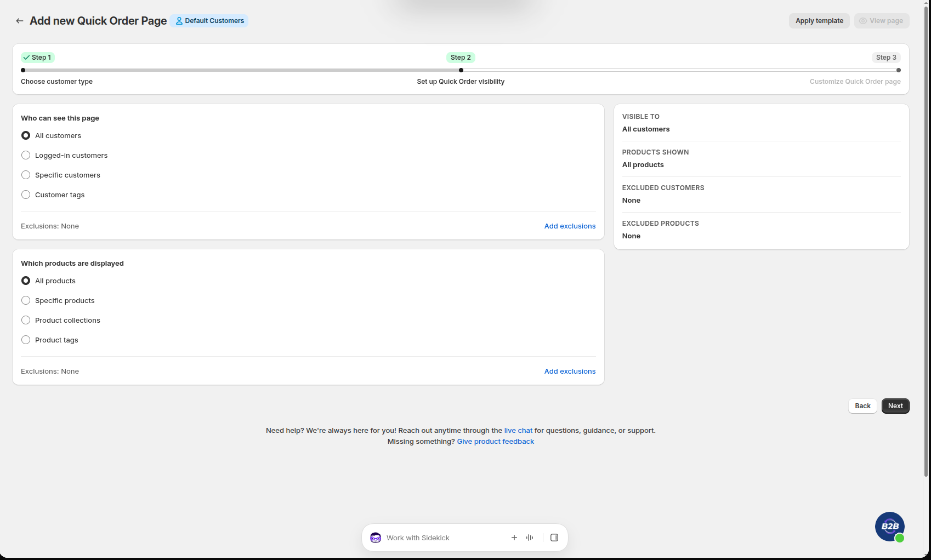
Task: Click the Sidekick avatar icon
Action: (376, 538)
